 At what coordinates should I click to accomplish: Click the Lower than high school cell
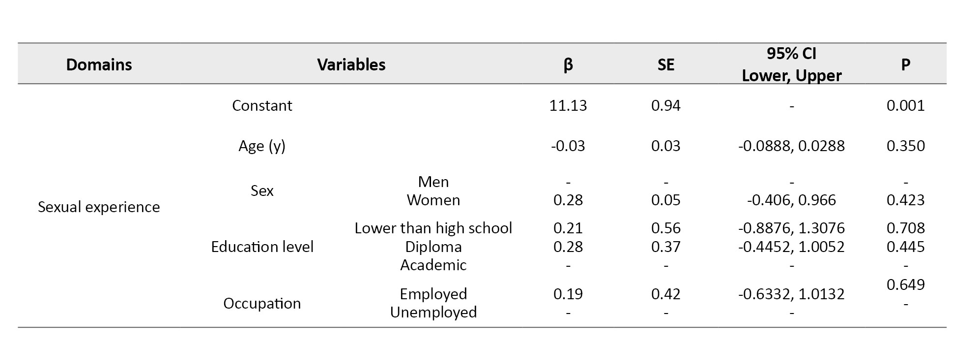(x=433, y=228)
